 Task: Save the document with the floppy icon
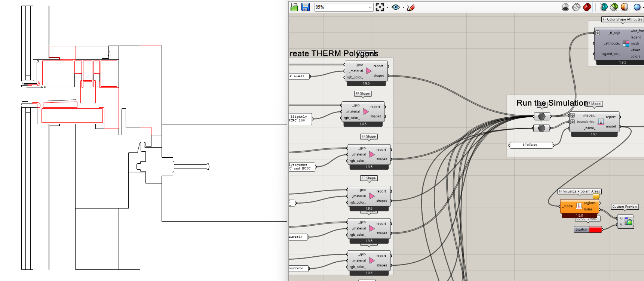coord(306,7)
